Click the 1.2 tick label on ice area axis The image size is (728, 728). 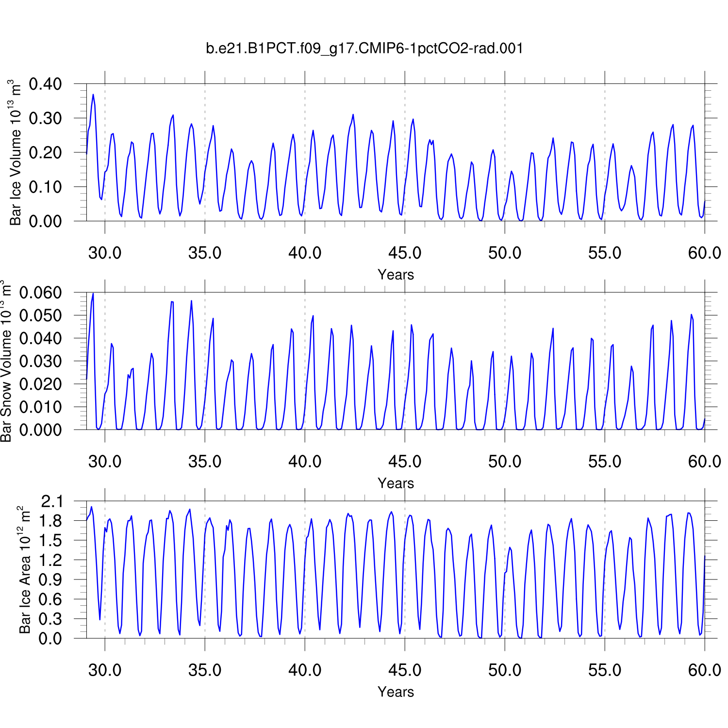(x=51, y=560)
